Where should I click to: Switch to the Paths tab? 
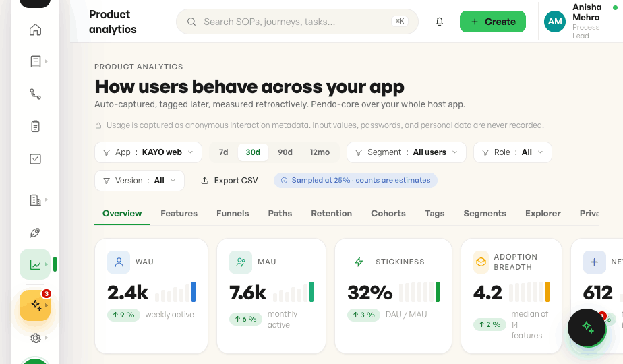pos(280,214)
